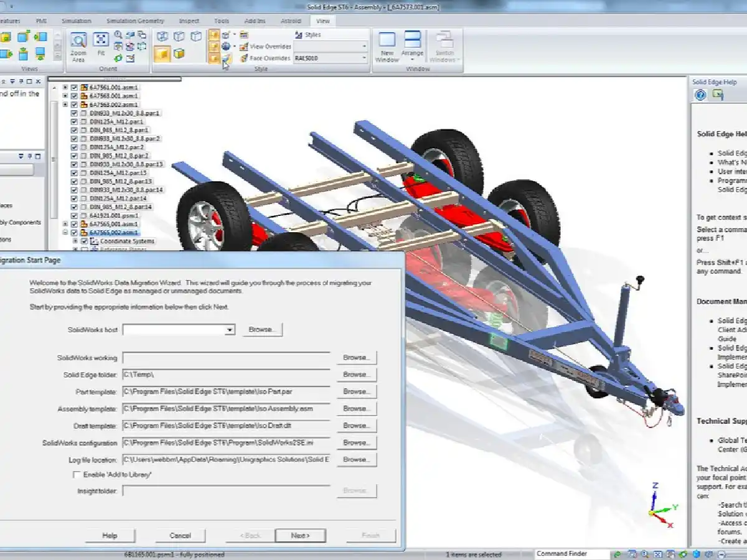The image size is (747, 560).
Task: Open the Inspect ribbon tab
Action: click(x=189, y=21)
